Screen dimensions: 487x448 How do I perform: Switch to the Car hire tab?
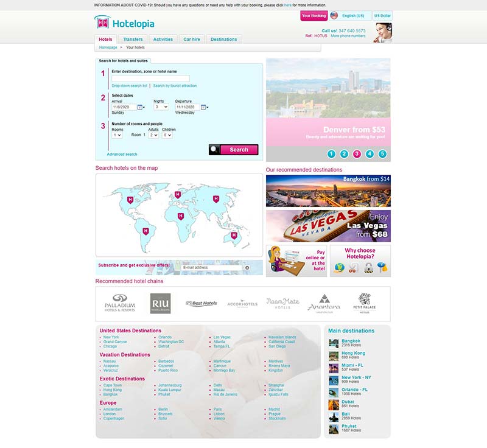(192, 39)
